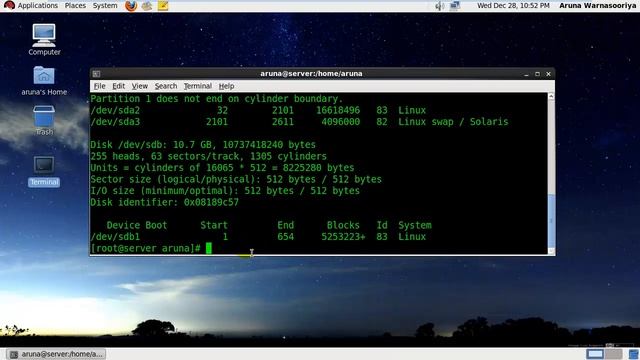The width and height of the screenshot is (640, 360).
Task: Launch Firefox from the top panel
Action: pos(131,6)
